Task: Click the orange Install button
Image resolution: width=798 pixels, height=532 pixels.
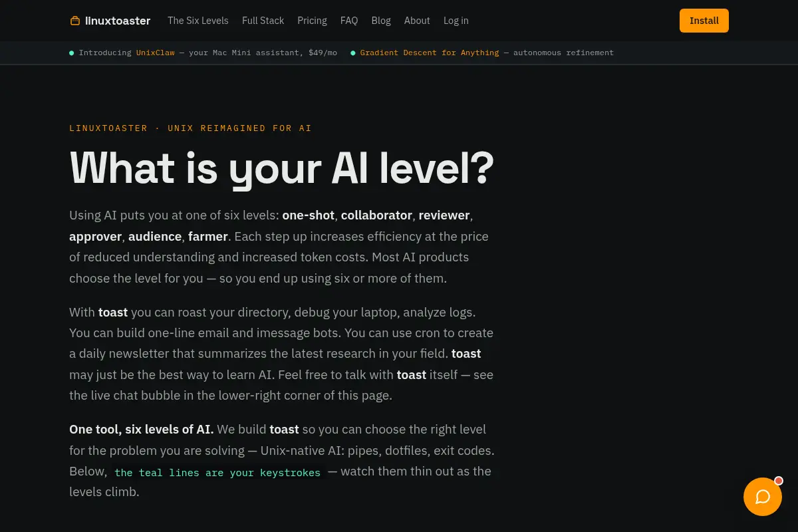Action: pyautogui.click(x=704, y=21)
